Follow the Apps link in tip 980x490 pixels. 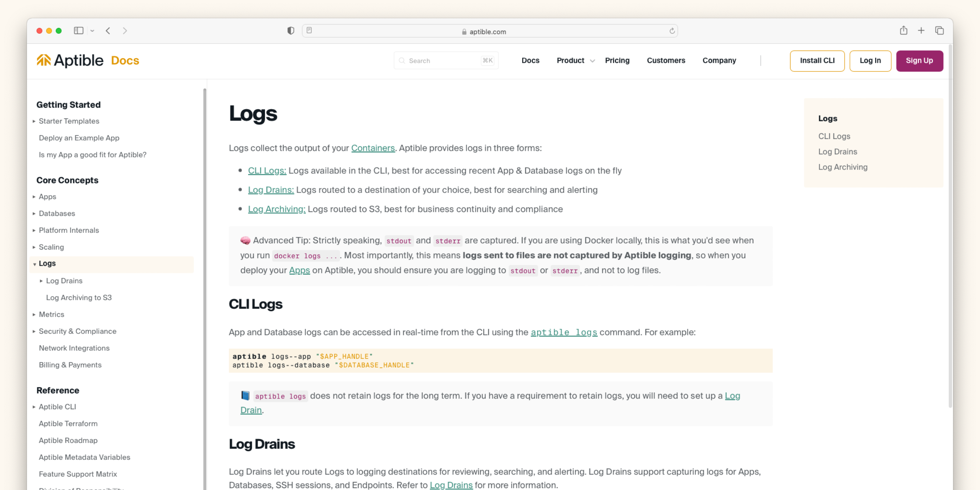[x=299, y=270]
